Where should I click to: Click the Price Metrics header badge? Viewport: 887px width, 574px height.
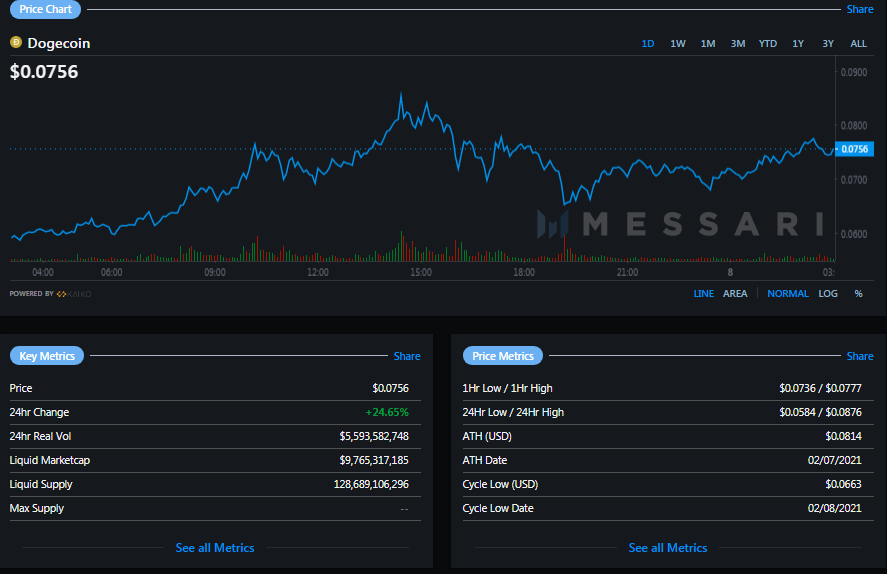(503, 356)
